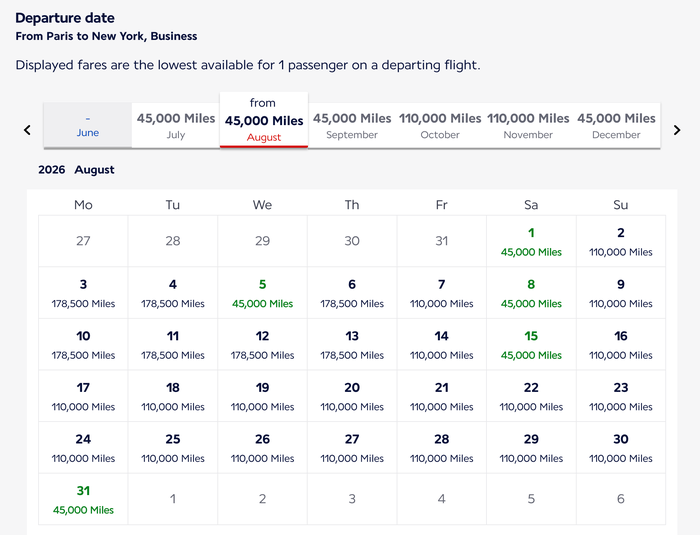The width and height of the screenshot is (700, 535).
Task: Click greyed-out September 6 cell
Action: pyautogui.click(x=621, y=499)
